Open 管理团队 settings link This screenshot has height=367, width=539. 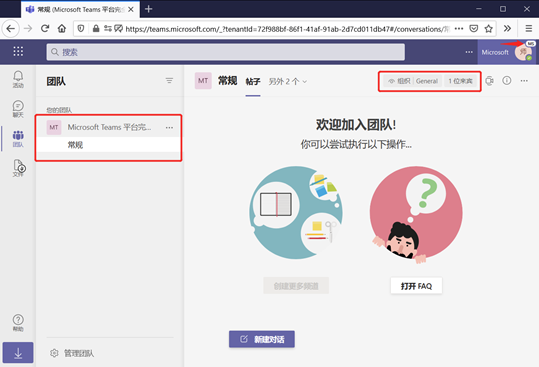pos(72,353)
